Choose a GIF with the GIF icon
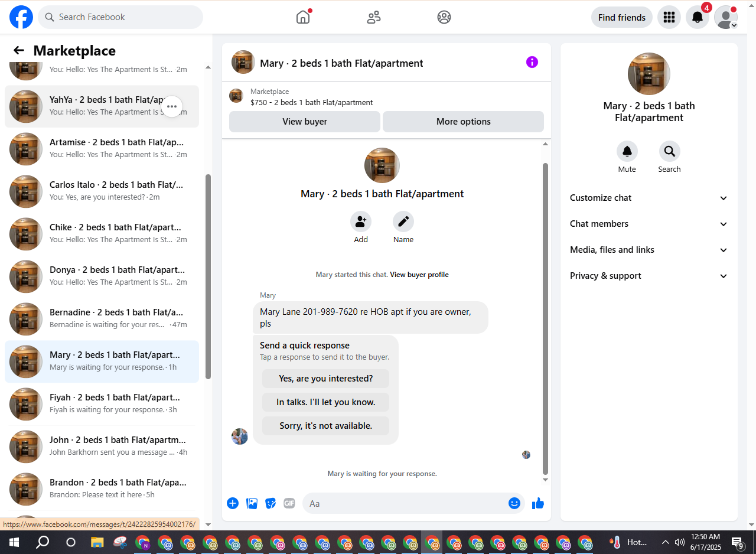This screenshot has height=554, width=756. pos(289,503)
